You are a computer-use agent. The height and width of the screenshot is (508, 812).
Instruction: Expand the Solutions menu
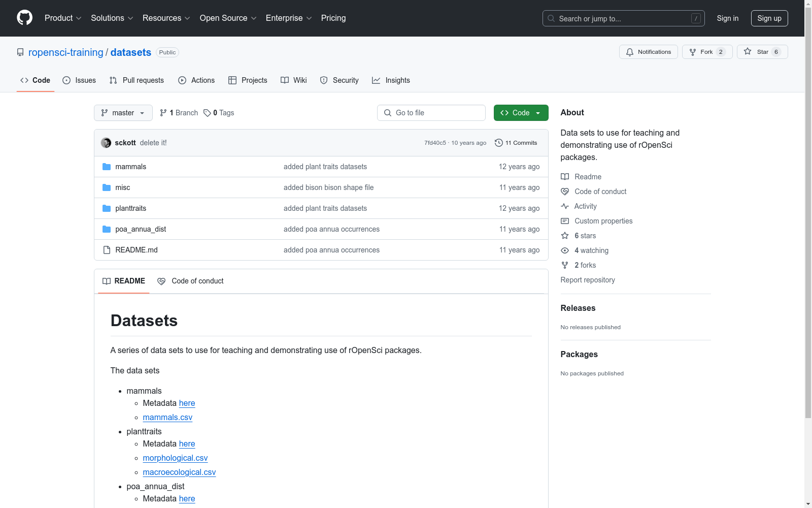tap(112, 18)
